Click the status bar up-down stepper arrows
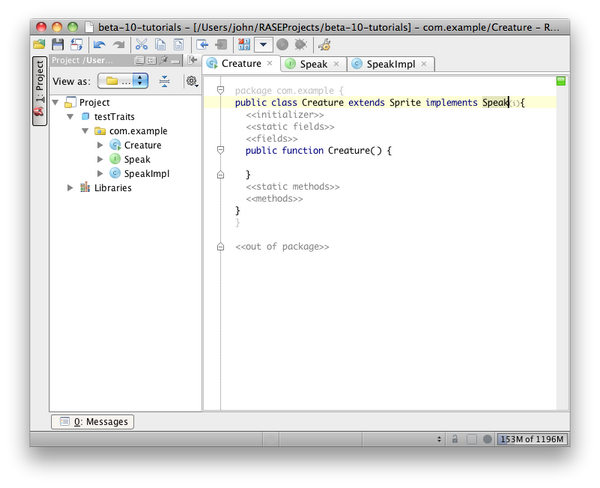 (439, 439)
